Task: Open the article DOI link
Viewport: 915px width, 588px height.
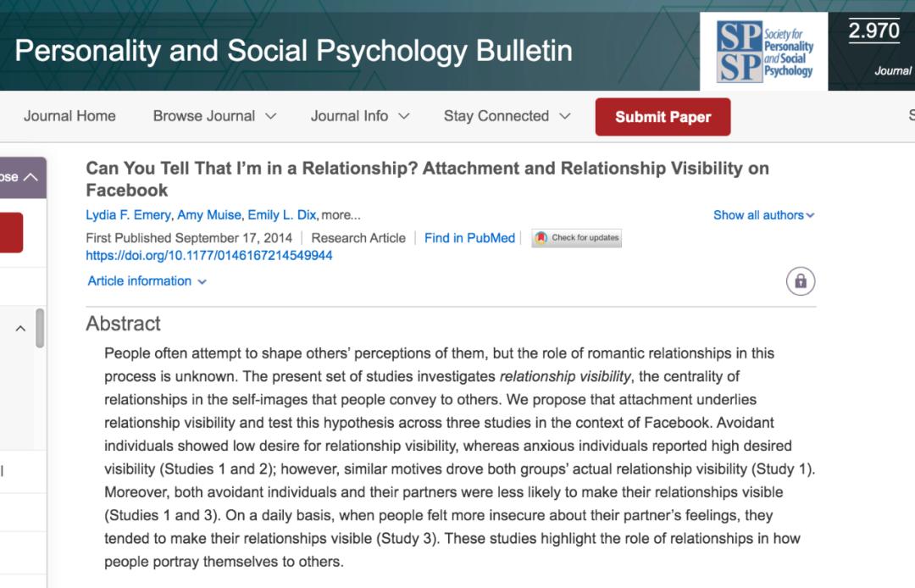Action: 209,255
